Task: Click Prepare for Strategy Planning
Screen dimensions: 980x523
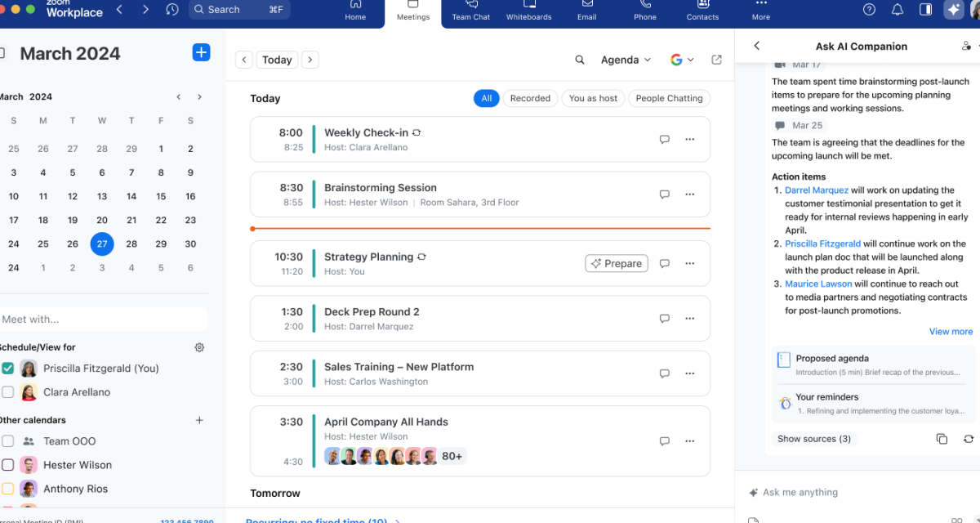Action: pyautogui.click(x=617, y=263)
